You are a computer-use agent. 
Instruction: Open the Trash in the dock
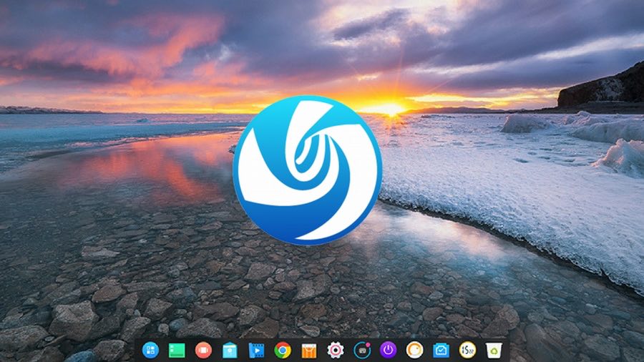(x=494, y=351)
